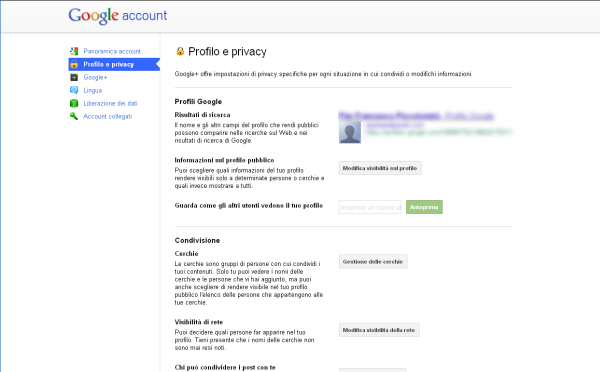Click Modifica visibilità sul profilo button
Image resolution: width=600 pixels, height=372 pixels.
point(380,168)
